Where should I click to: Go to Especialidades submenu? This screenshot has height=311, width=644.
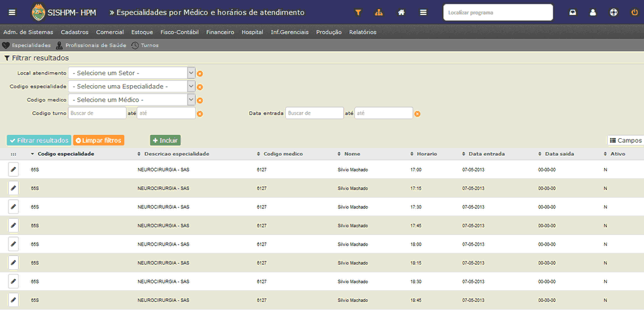pos(27,45)
